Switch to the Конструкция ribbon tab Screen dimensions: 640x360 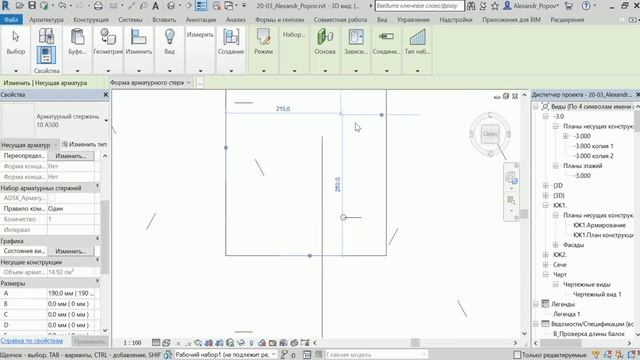91,20
